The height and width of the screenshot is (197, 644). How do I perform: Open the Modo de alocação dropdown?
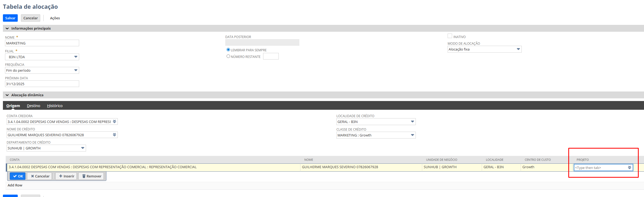[x=484, y=49]
